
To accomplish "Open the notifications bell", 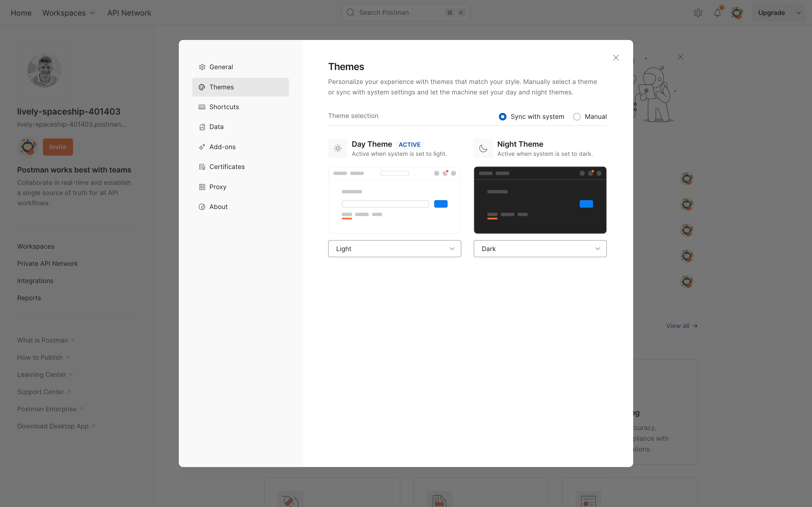I will pos(717,13).
